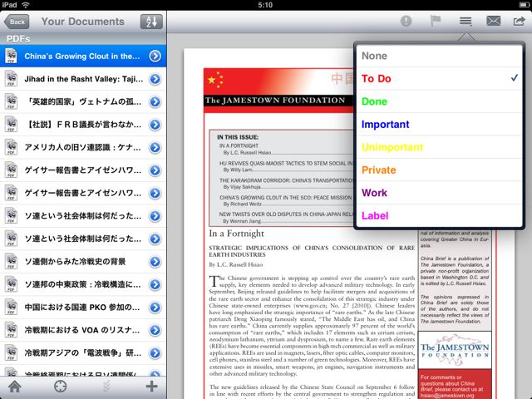
Task: Choose the Done label
Action: 439,101
